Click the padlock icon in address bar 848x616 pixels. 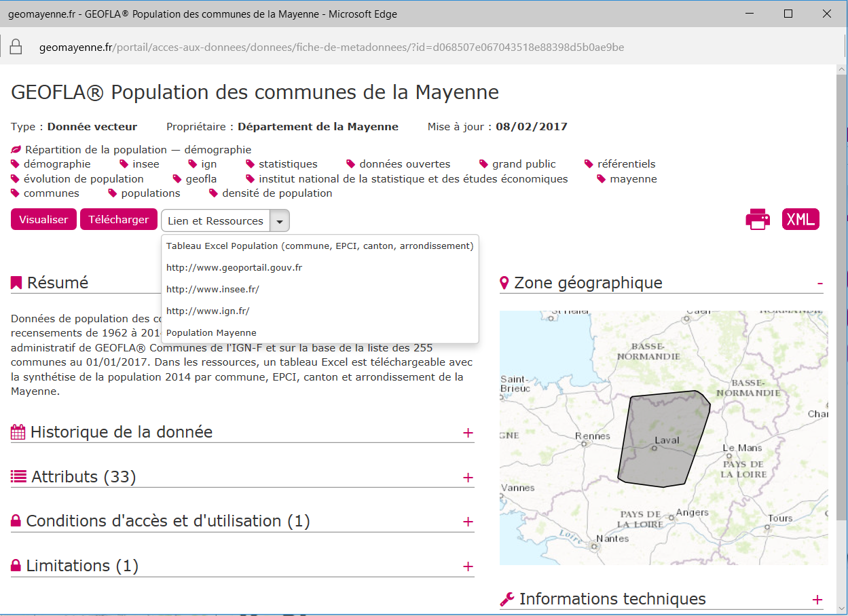tap(16, 47)
